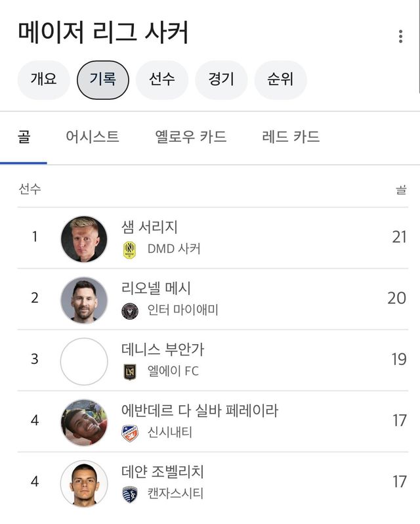Open 에반데르 다 실바 페레이라 name link
420x524 pixels.
pyautogui.click(x=200, y=411)
